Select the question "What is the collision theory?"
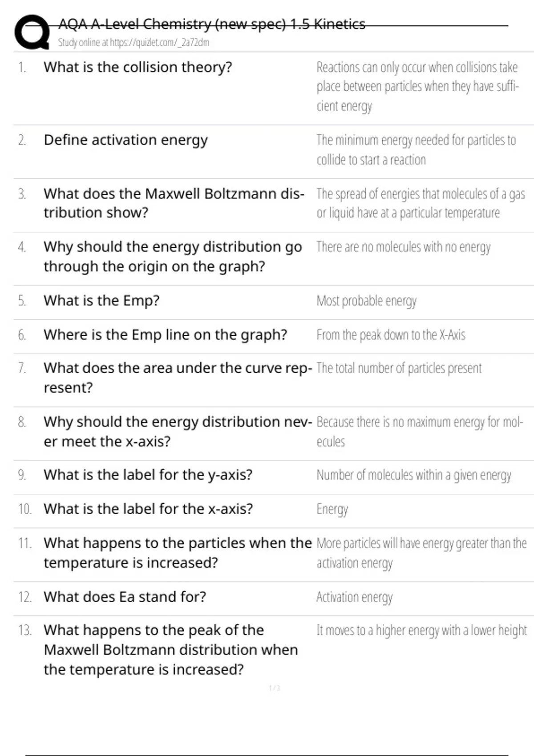Viewport: 534px width, 756px height. pos(138,67)
